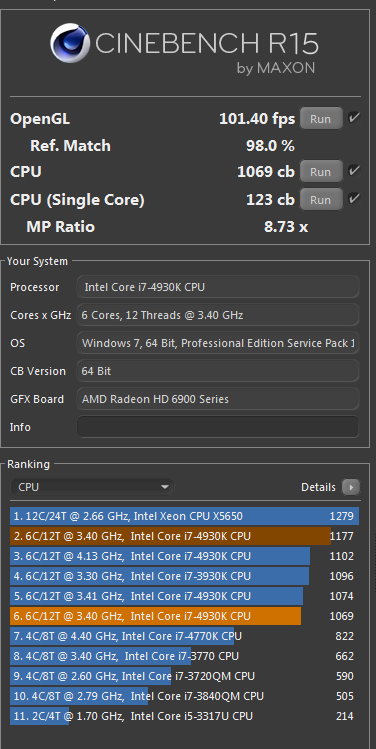
Task: Run the CPU benchmark
Action: (x=321, y=171)
